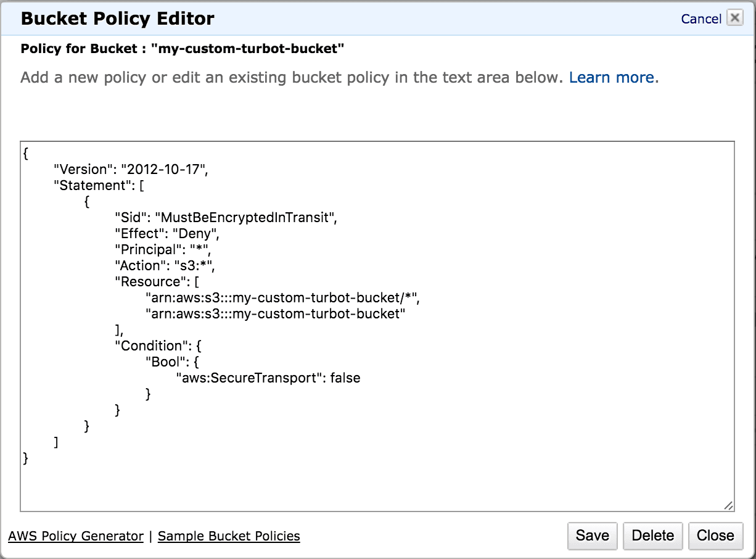The width and height of the screenshot is (756, 559).
Task: Open the Learn more link
Action: [x=611, y=78]
